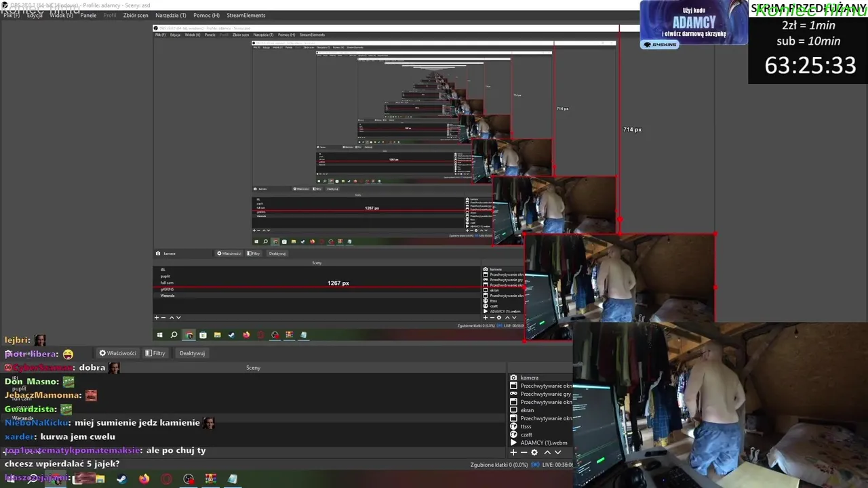Remove a scene with the minus under the first nested scenes list

163,317
